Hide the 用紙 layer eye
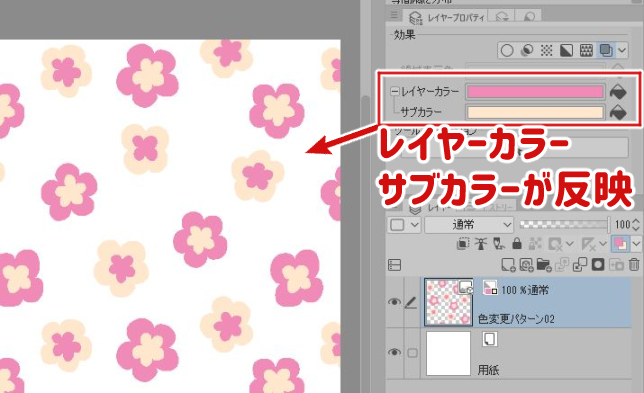Viewport: 644px width, 393px height. pyautogui.click(x=394, y=352)
